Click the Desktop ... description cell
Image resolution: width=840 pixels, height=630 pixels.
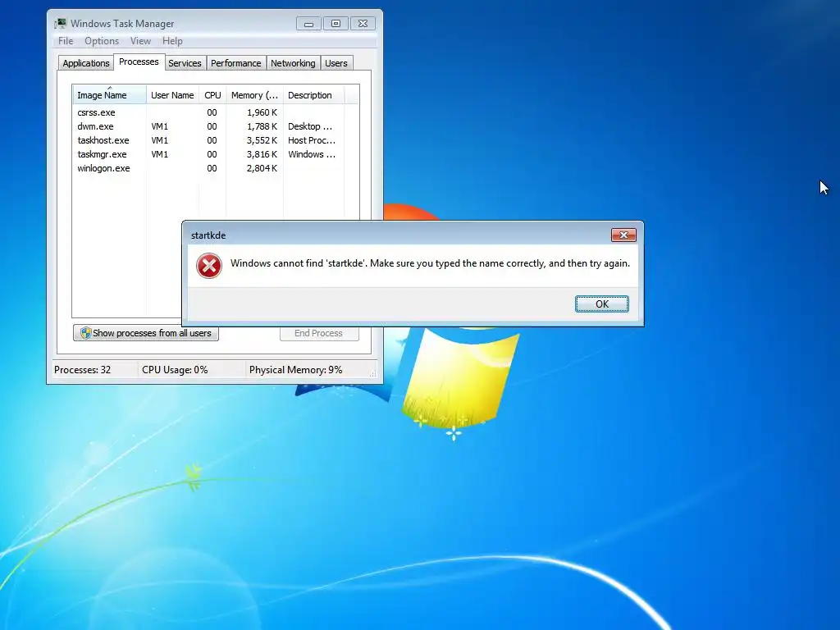pos(310,126)
